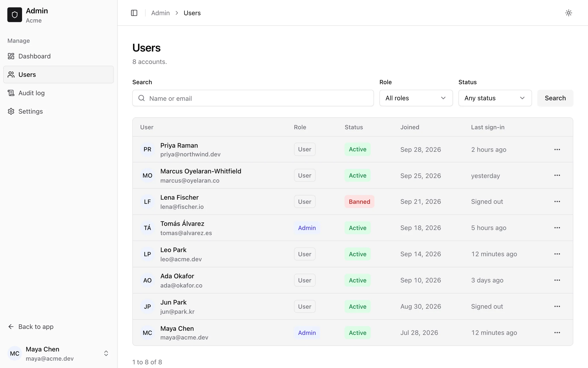
Task: Click the Admin breadcrumb link
Action: 160,13
